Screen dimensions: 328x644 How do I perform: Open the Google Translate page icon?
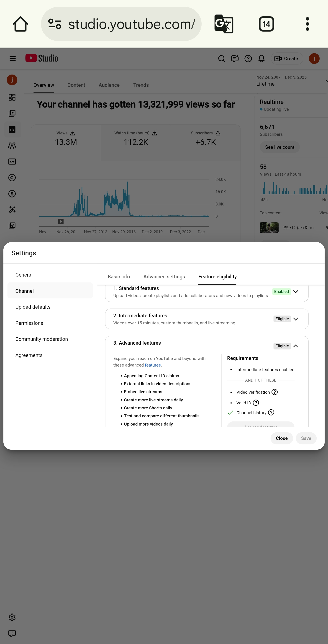(x=224, y=24)
